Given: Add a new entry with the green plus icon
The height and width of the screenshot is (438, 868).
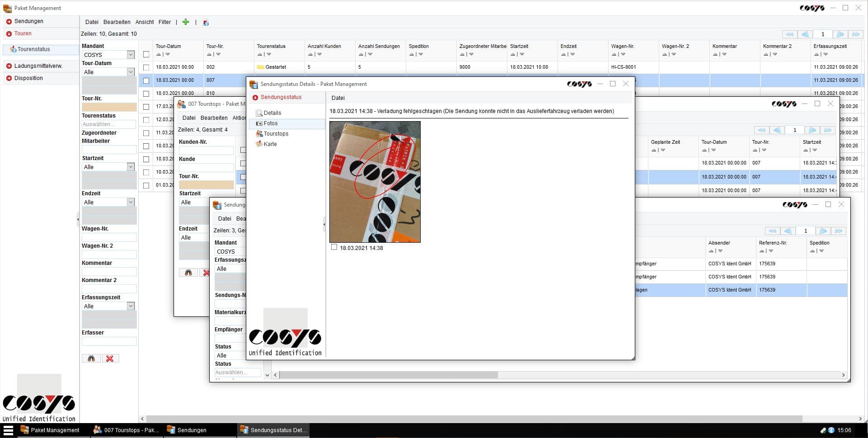Looking at the screenshot, I should [186, 22].
